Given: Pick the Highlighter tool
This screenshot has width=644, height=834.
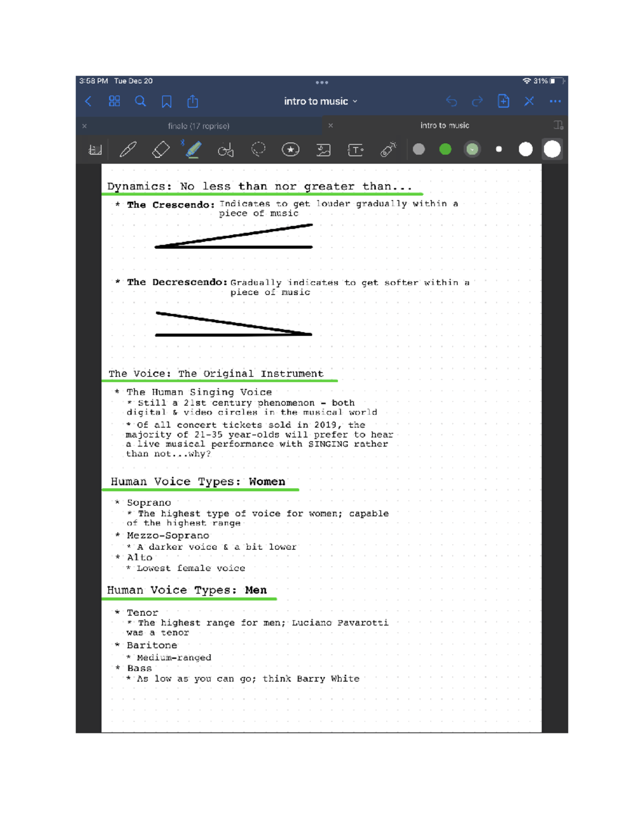Looking at the screenshot, I should tap(193, 149).
